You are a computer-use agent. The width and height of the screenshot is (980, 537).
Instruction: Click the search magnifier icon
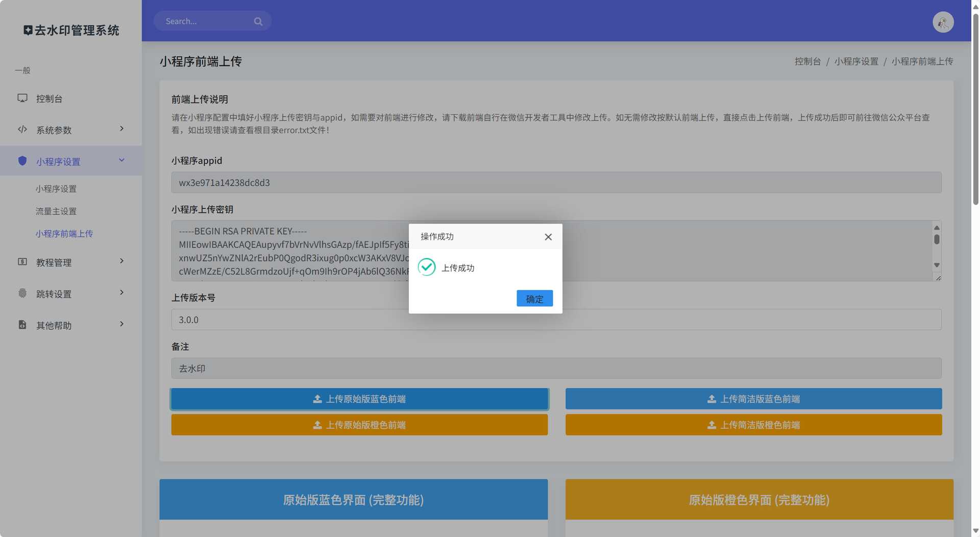click(x=258, y=21)
